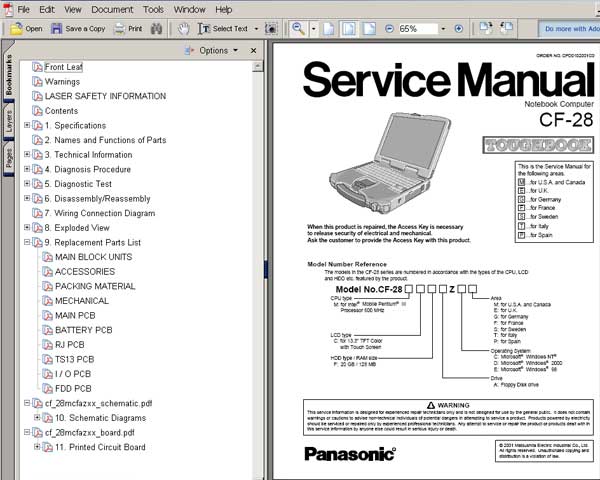Go to MAIN BLOCK UNITS bookmark

[x=93, y=257]
